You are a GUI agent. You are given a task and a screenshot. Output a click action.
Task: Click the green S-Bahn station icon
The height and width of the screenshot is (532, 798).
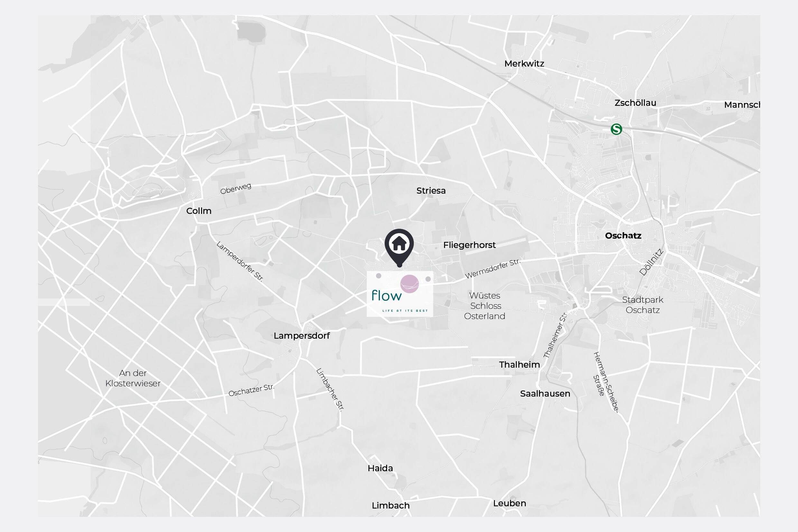tap(617, 129)
